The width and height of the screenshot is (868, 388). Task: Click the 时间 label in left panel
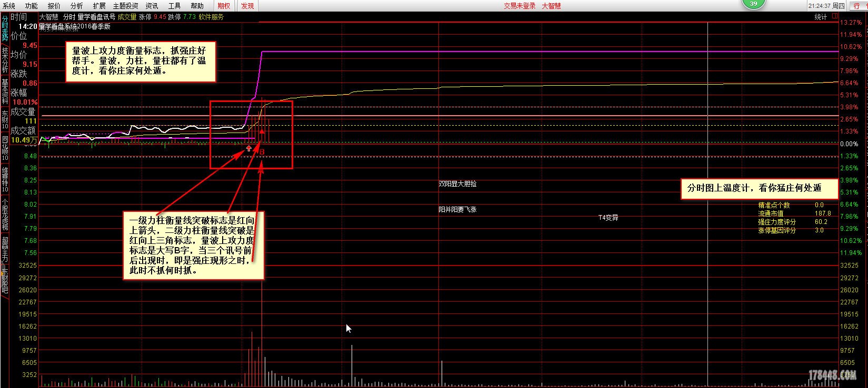pyautogui.click(x=18, y=17)
